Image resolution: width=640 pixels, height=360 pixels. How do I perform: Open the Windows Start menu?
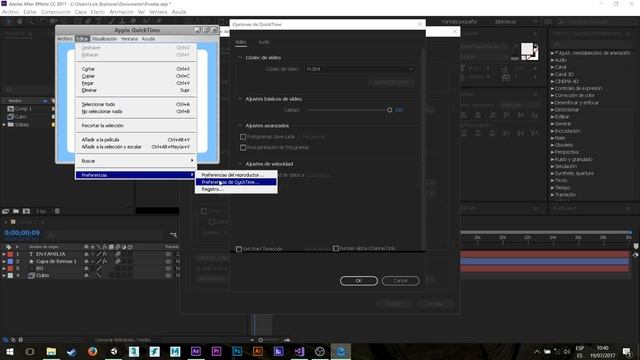(9, 351)
